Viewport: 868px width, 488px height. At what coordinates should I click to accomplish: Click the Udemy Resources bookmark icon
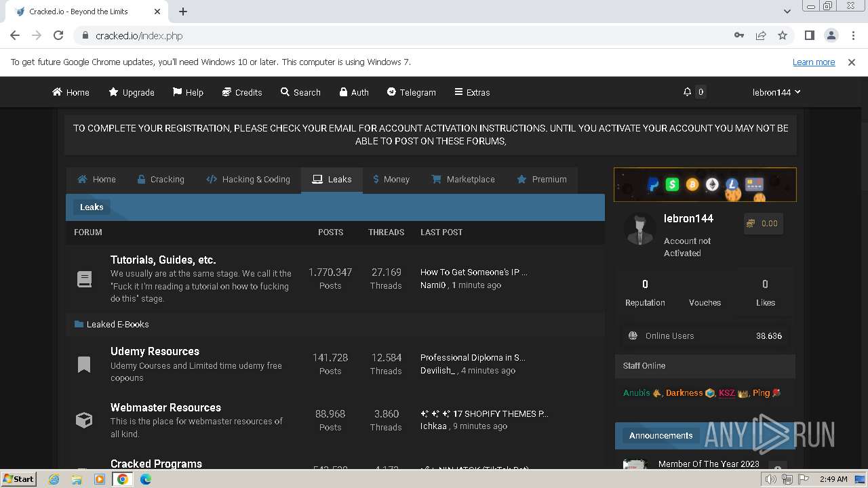pyautogui.click(x=84, y=365)
